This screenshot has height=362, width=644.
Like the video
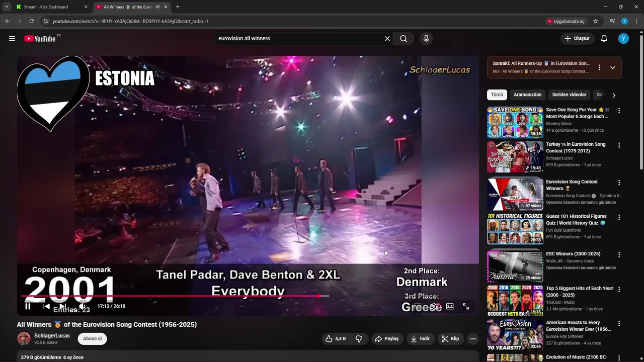tap(335, 339)
